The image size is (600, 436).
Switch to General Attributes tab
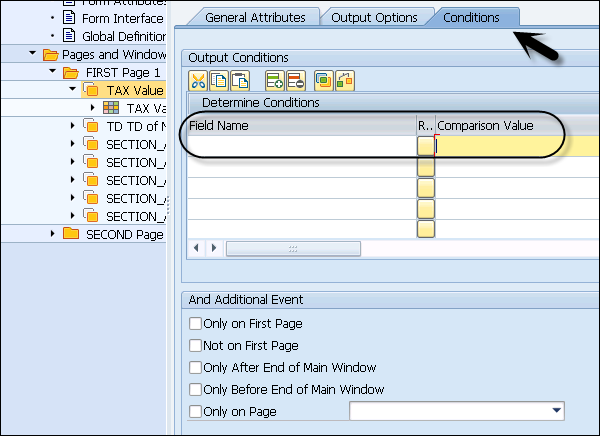(254, 17)
